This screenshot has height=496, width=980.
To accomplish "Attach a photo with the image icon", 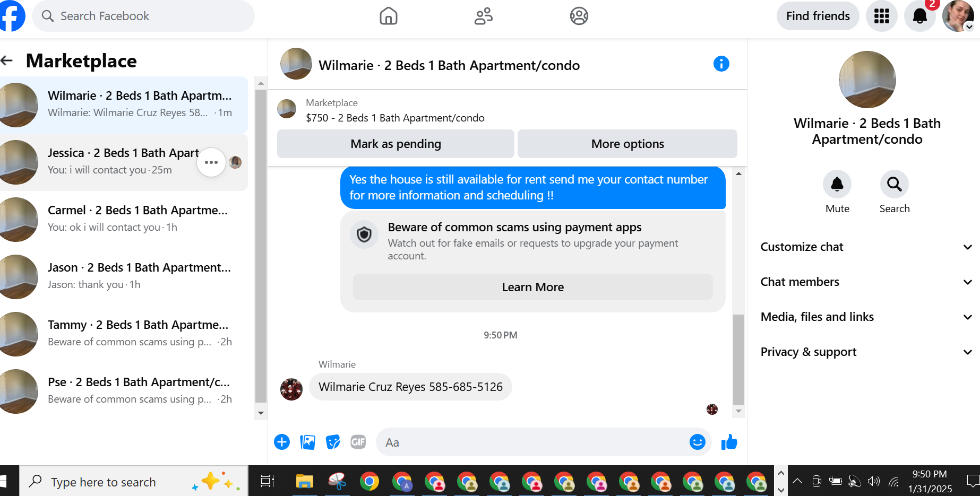I will (x=307, y=442).
